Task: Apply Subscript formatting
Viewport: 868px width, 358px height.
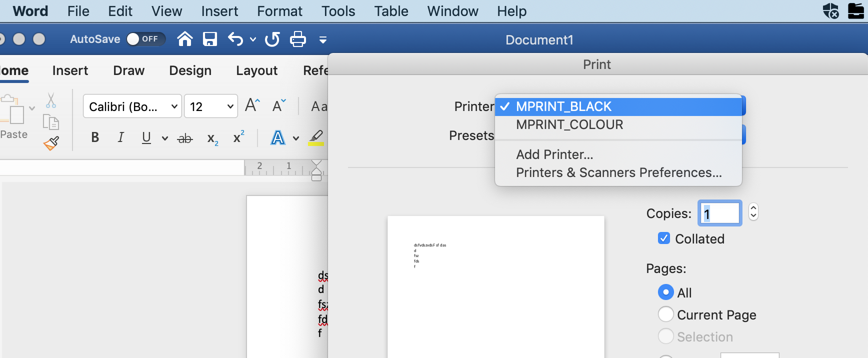Action: 212,138
